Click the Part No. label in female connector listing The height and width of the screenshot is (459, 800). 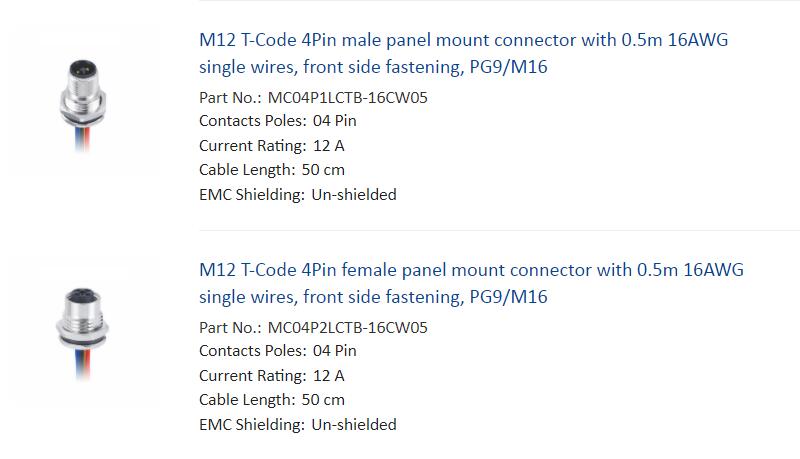click(x=230, y=327)
